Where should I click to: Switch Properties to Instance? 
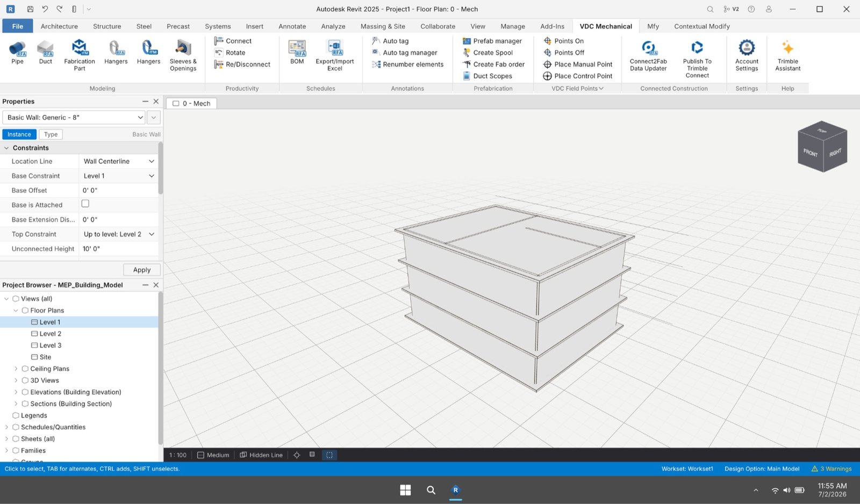pos(19,134)
